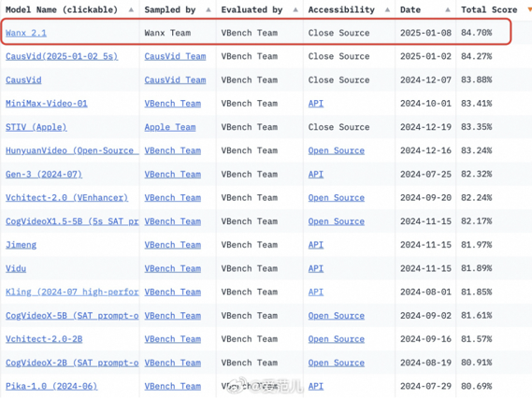Image resolution: width=532 pixels, height=399 pixels.
Task: Click the API link in Vidu row
Action: (x=316, y=268)
